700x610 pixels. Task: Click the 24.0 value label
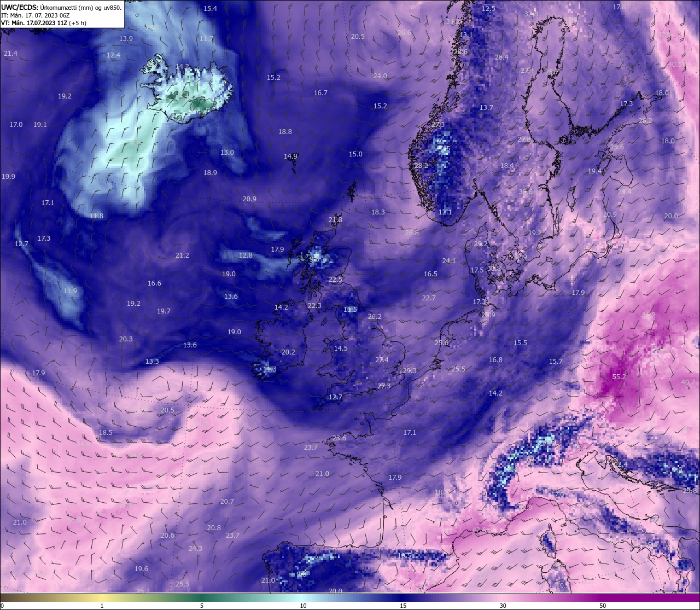[380, 76]
